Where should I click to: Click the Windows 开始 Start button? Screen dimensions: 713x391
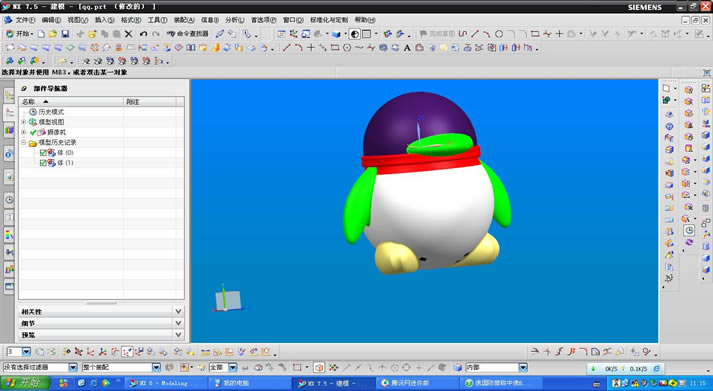(25, 383)
